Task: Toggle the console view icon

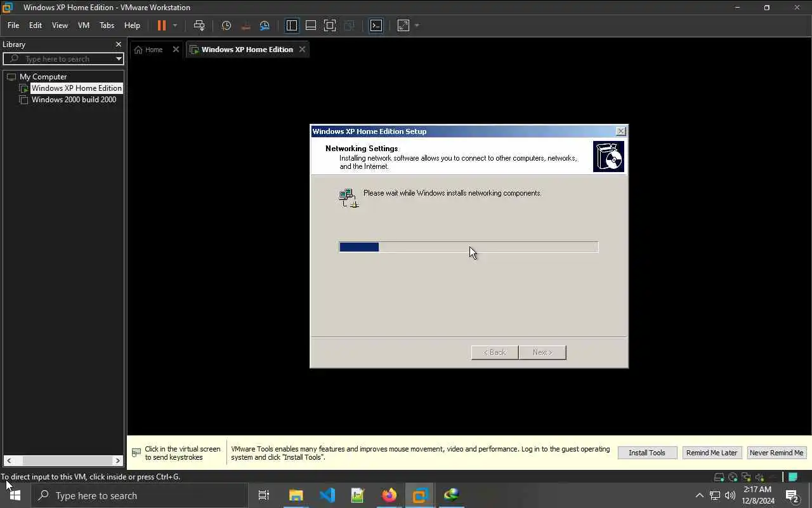Action: point(376,25)
